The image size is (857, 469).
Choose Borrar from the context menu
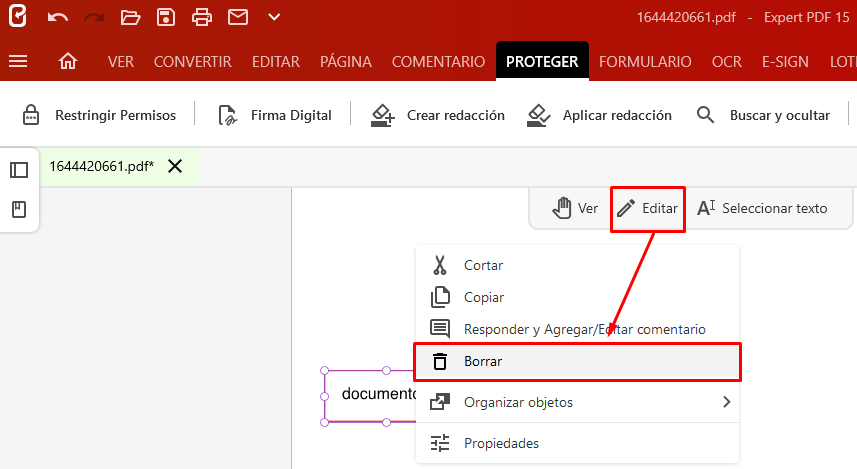coord(577,362)
